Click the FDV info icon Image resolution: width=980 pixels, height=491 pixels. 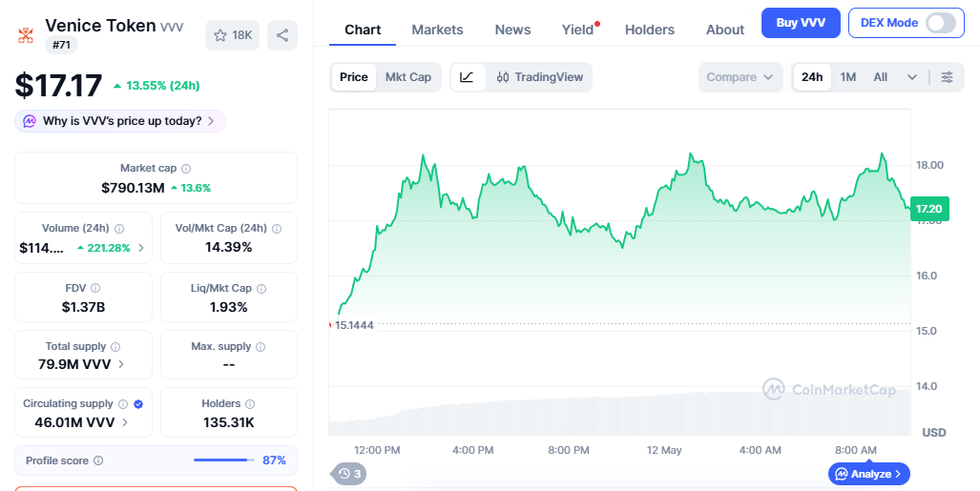(95, 288)
